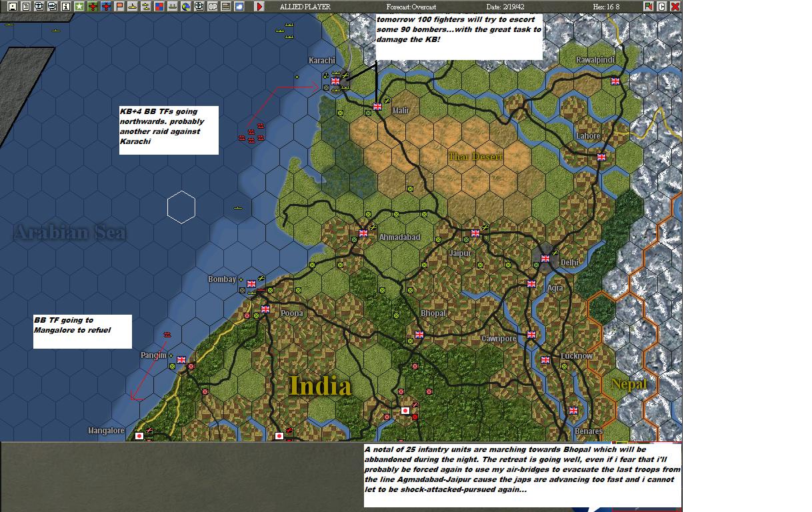Image resolution: width=812 pixels, height=512 pixels.
Task: Select the Jaipur base flag
Action: pyautogui.click(x=475, y=233)
